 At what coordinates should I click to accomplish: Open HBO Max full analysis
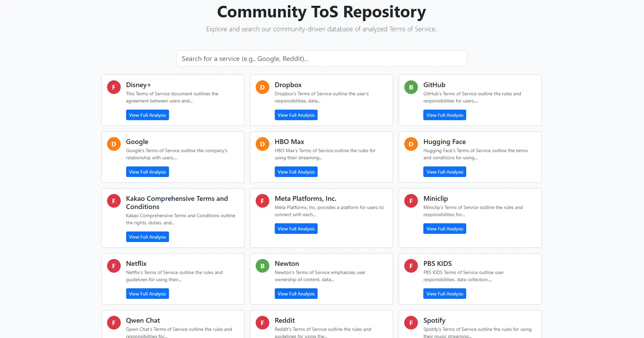point(296,172)
